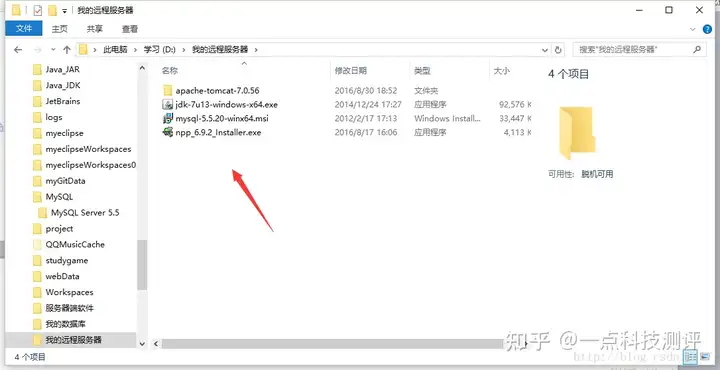Click navigation pane scroll up arrow
The width and height of the screenshot is (720, 370).
(x=142, y=68)
